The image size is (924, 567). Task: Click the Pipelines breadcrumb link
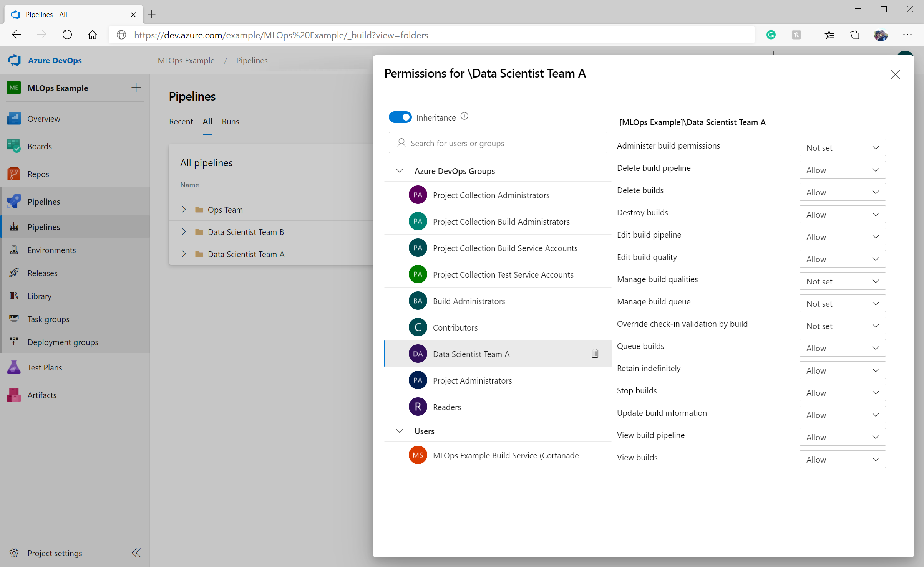252,60
